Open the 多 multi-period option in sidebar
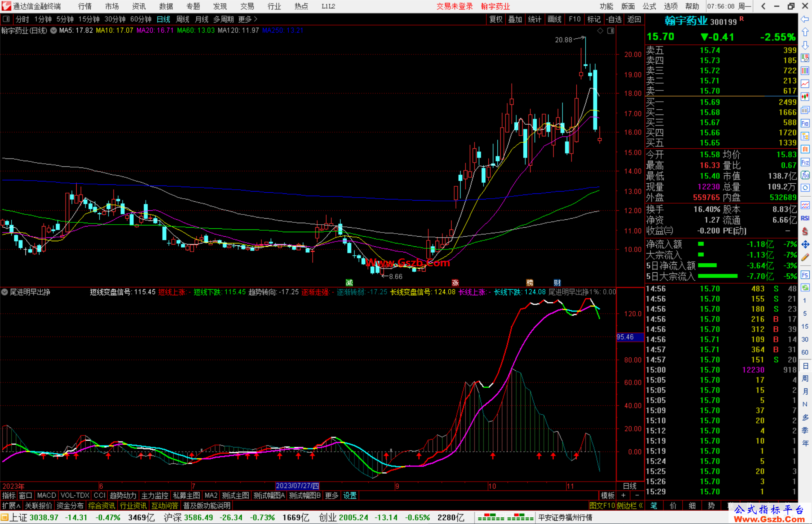 tap(805, 417)
